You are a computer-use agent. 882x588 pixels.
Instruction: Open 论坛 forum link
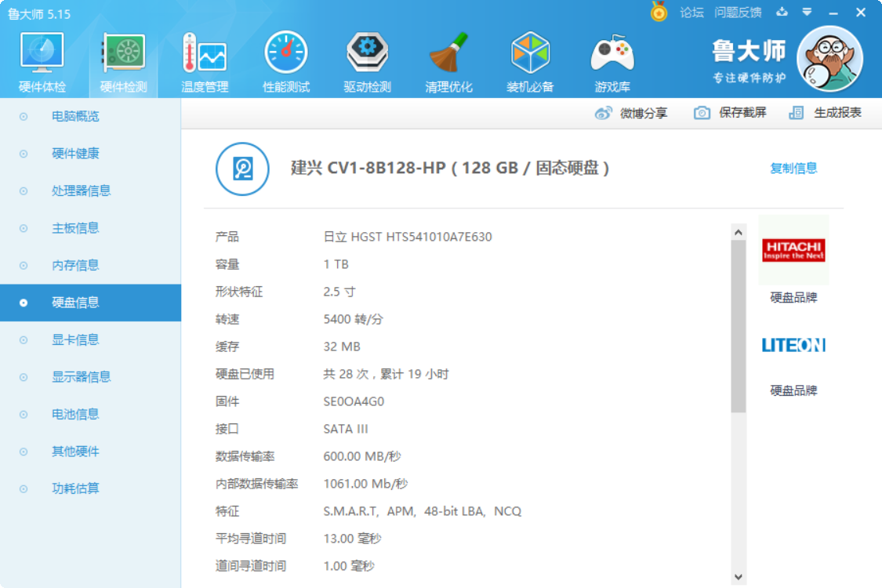[x=691, y=13]
